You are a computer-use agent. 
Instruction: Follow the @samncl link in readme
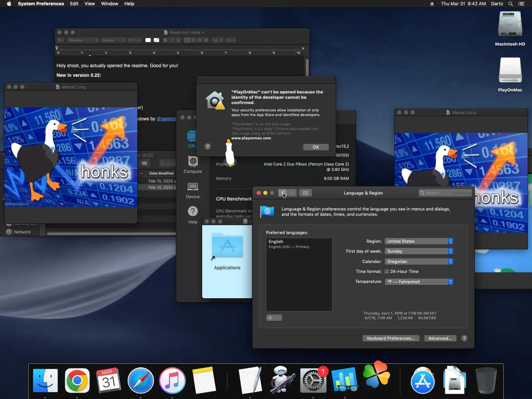166,119
